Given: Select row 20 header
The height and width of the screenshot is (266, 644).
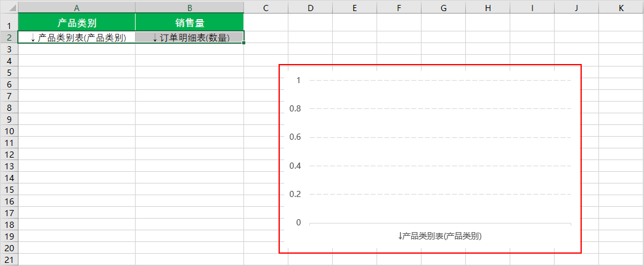Looking at the screenshot, I should pos(9,248).
